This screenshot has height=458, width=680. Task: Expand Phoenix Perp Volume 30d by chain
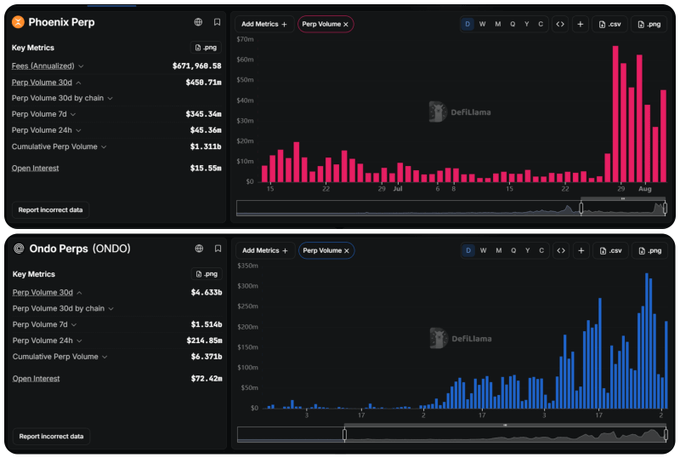[x=110, y=98]
